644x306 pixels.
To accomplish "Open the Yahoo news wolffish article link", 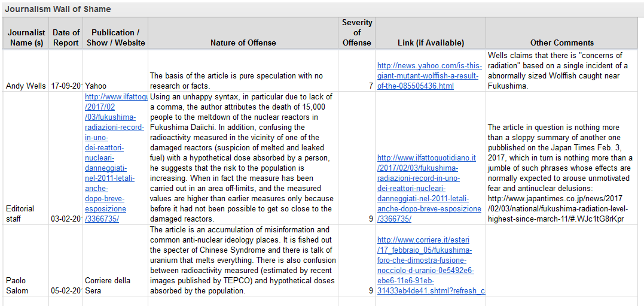I will (x=429, y=75).
